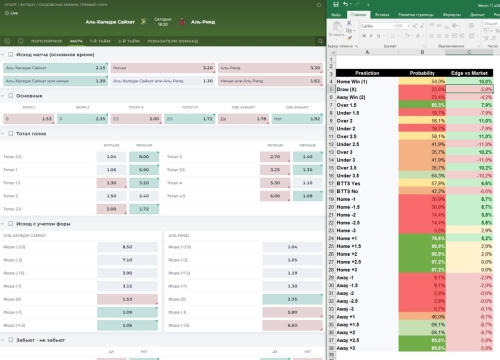500x360 pixels.
Task: Apply underline formatting (Ч)
Action: pyautogui.click(x=378, y=36)
